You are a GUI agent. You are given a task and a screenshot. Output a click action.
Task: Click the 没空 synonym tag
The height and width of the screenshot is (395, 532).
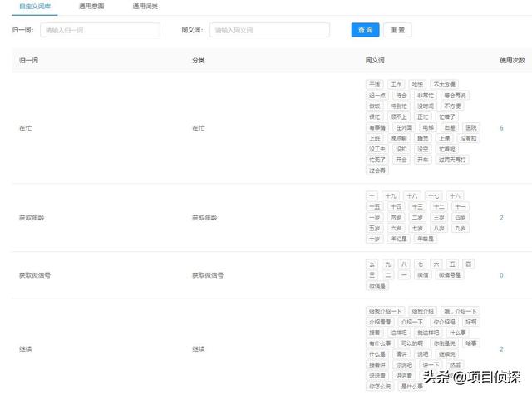tap(423, 149)
